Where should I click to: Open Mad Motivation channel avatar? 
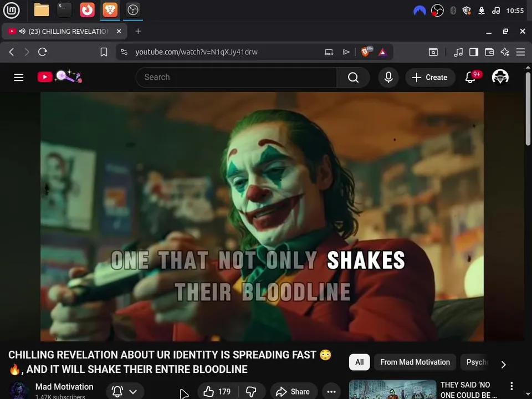(x=19, y=391)
